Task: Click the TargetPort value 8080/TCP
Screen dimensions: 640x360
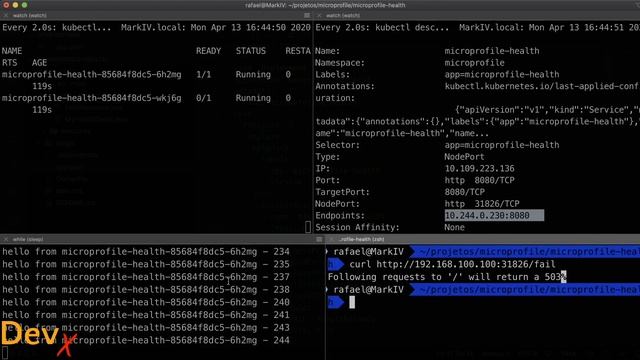Action: (464, 192)
